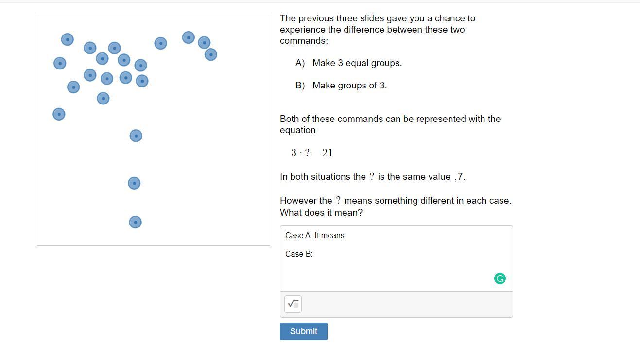Place cursor after "Case B:" in answer box
The image size is (640, 364).
pos(313,254)
